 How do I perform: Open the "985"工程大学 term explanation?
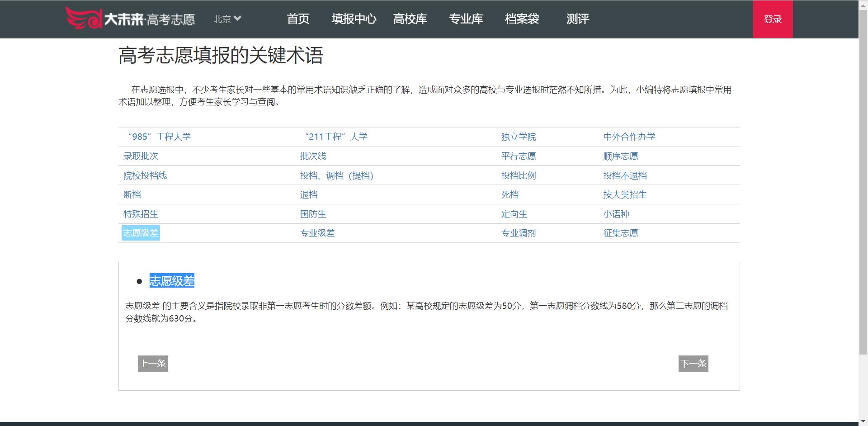(157, 137)
